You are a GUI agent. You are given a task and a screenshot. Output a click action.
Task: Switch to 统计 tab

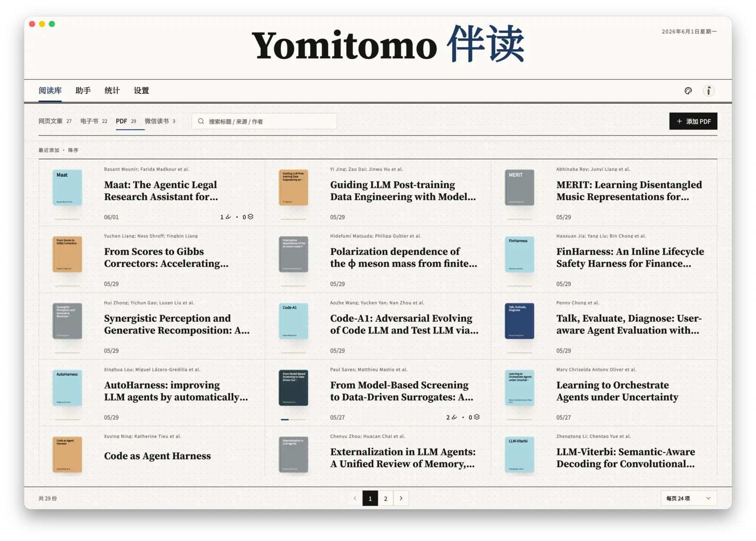112,91
